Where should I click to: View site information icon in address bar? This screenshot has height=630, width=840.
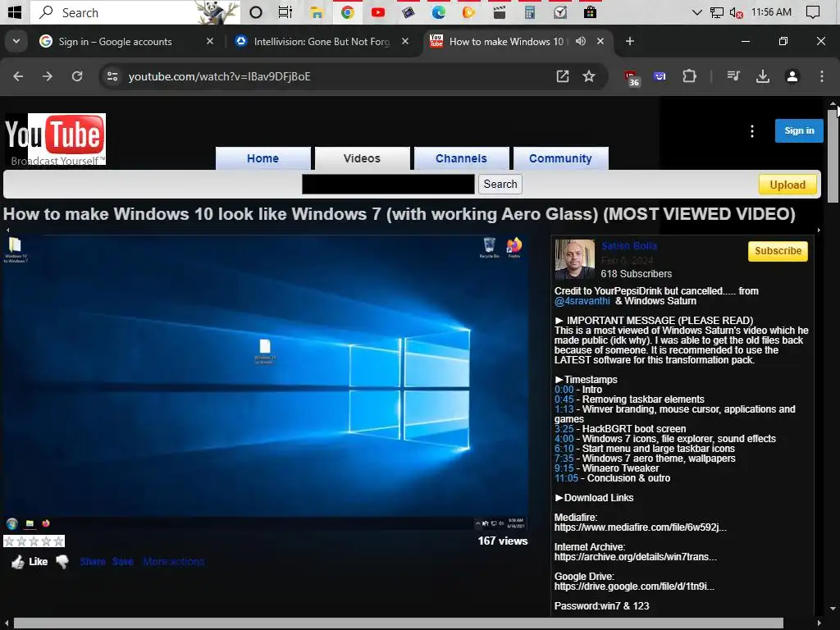pos(112,76)
